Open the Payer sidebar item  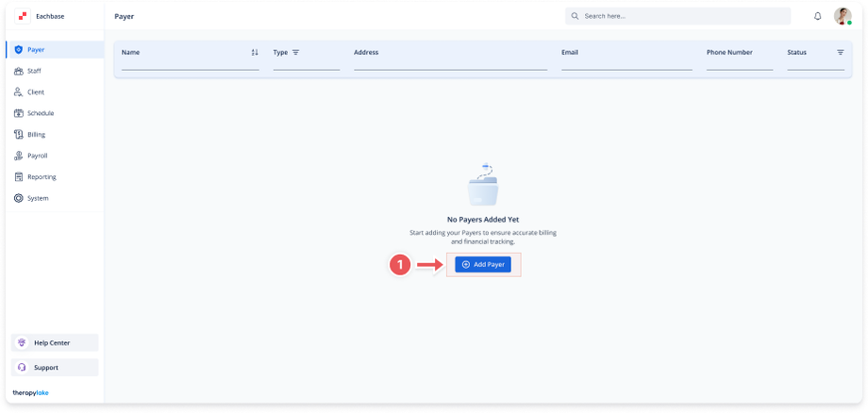tap(56, 50)
